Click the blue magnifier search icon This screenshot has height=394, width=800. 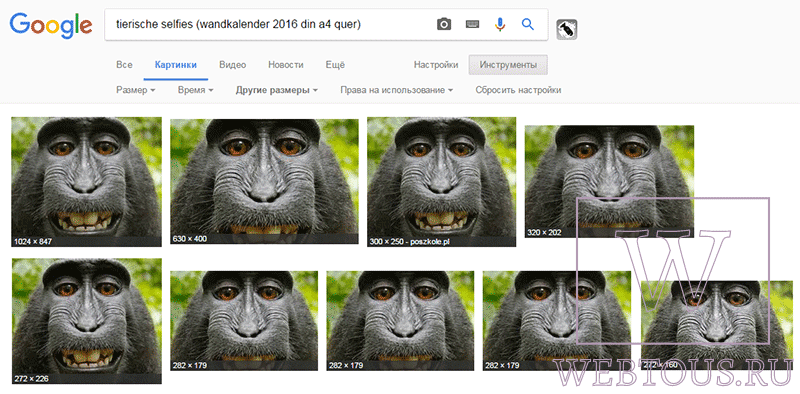point(528,24)
